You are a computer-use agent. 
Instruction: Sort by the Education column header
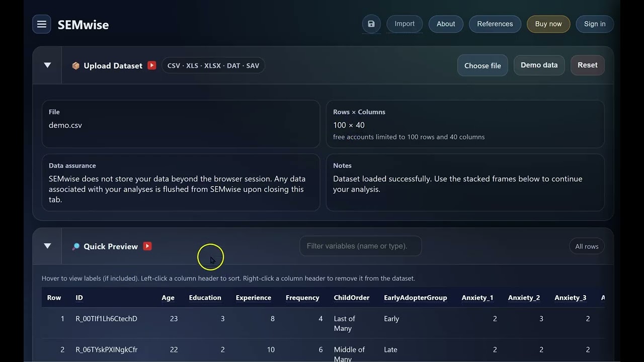click(205, 298)
